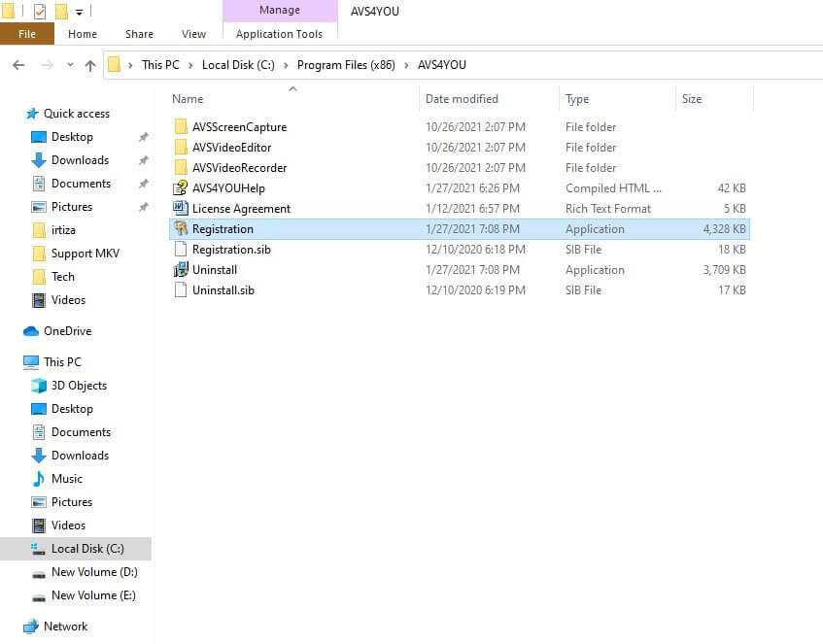Sort files by Name column
This screenshot has height=644, width=823.
pyautogui.click(x=188, y=99)
